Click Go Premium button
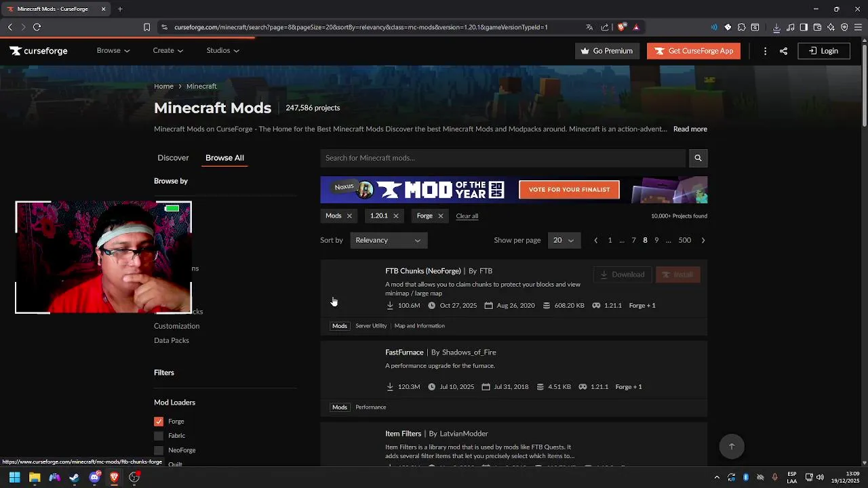The image size is (868, 488). 607,51
